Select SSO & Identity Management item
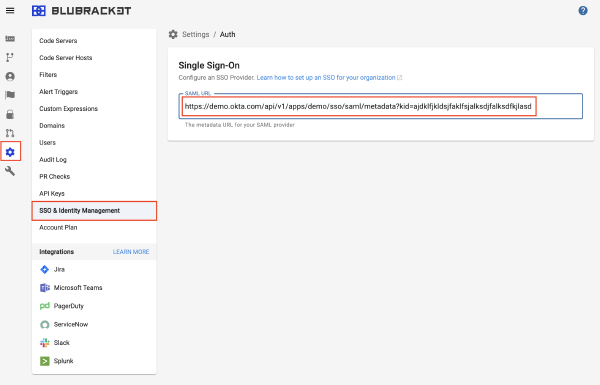This screenshot has width=600, height=385. [x=94, y=211]
